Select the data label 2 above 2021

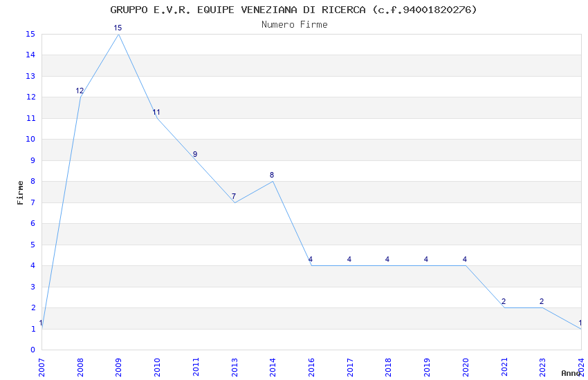click(x=504, y=301)
